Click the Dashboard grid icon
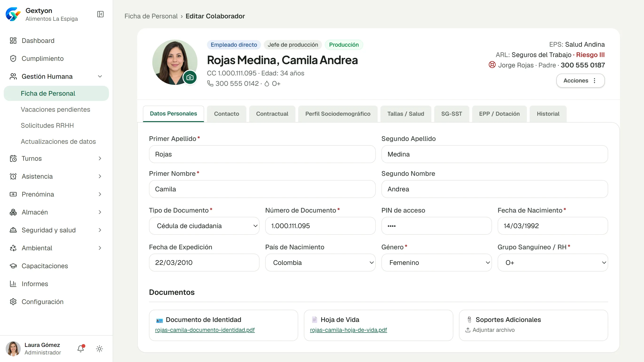This screenshot has height=362, width=644. [x=13, y=41]
